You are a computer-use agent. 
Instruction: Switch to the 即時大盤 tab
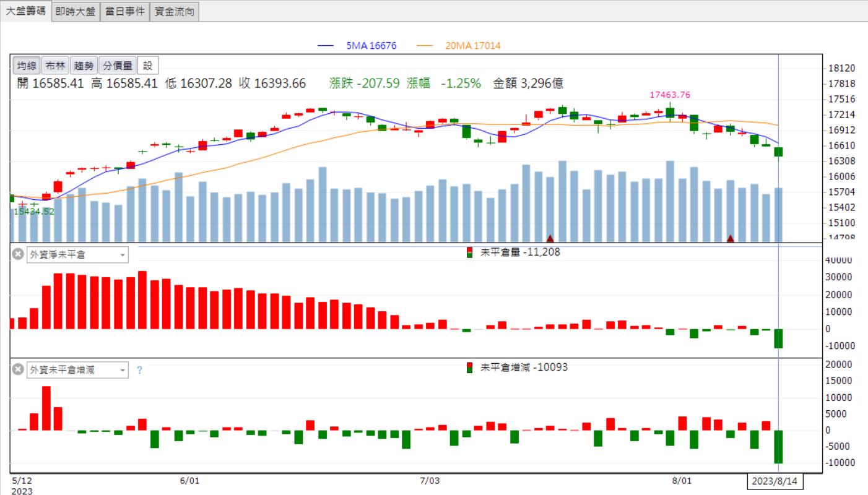74,12
